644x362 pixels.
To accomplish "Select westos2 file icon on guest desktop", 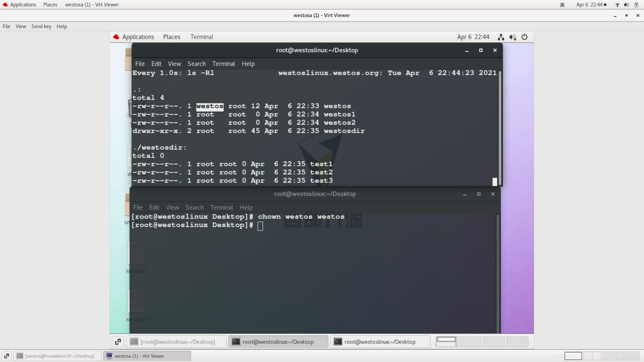I will tap(136, 305).
